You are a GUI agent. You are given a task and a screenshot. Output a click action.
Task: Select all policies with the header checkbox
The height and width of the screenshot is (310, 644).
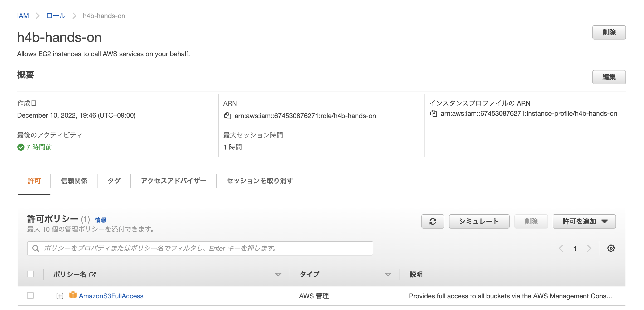click(x=31, y=274)
